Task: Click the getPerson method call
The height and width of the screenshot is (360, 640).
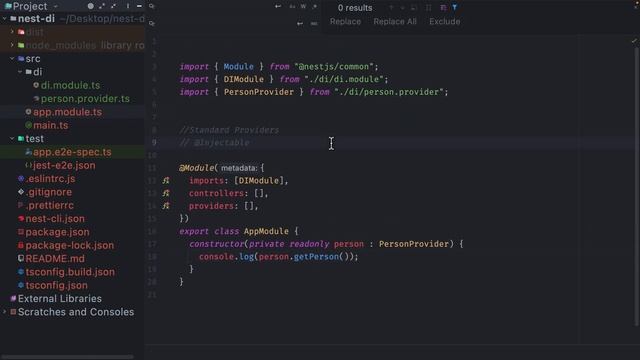Action: point(316,257)
